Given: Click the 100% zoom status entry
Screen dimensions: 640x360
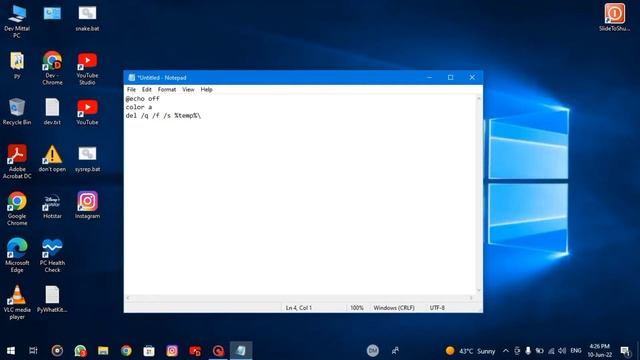Looking at the screenshot, I should click(x=357, y=308).
